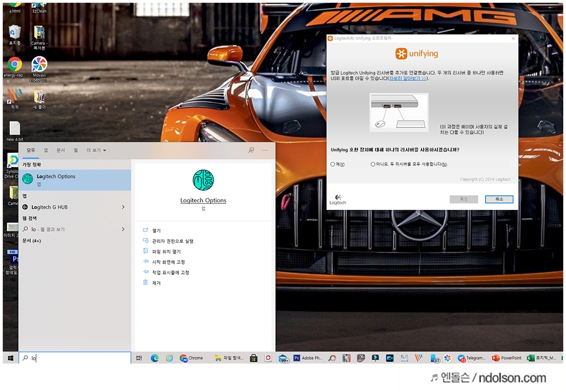Image resolution: width=566 pixels, height=392 pixels.
Task: Open Chrome from the taskbar
Action: (x=192, y=358)
